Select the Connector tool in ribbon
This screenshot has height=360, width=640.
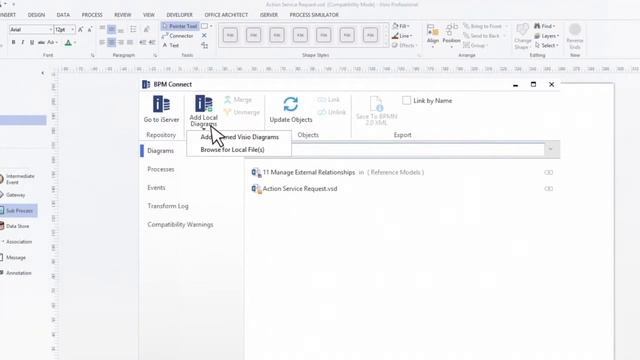pyautogui.click(x=178, y=36)
